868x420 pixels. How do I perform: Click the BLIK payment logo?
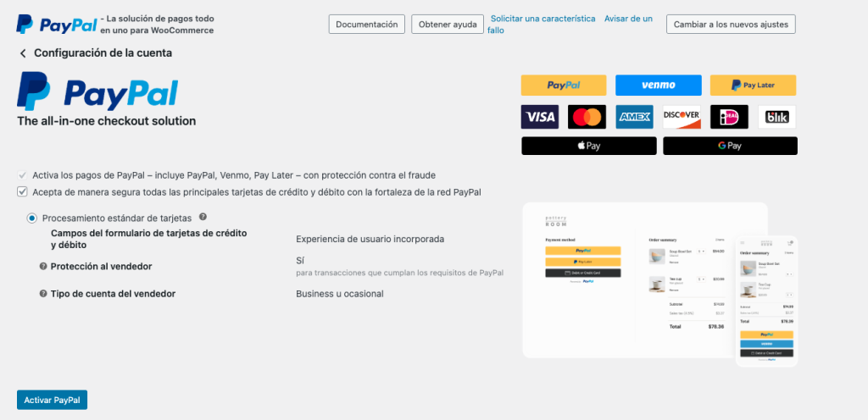coord(776,116)
